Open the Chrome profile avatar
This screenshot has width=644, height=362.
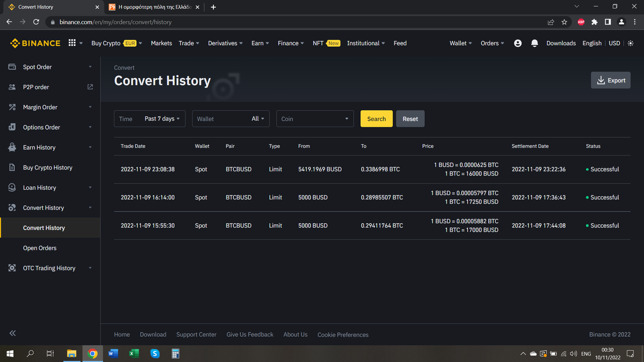tap(621, 22)
